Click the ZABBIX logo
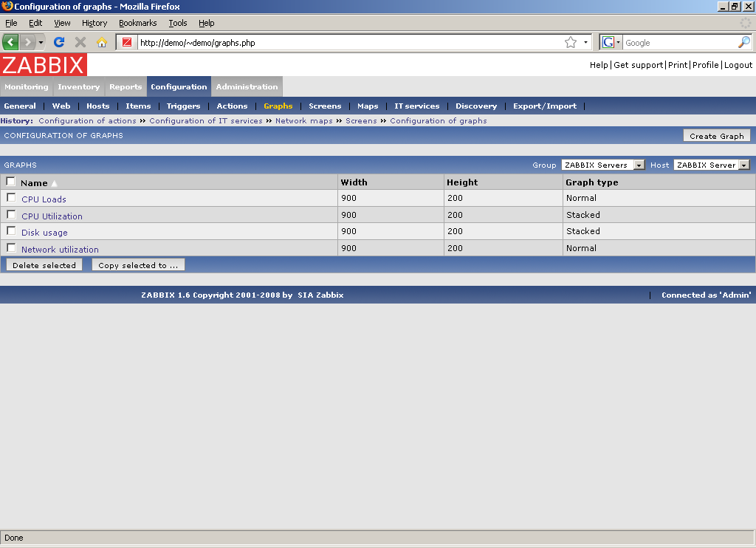The height and width of the screenshot is (548, 756). tap(44, 65)
